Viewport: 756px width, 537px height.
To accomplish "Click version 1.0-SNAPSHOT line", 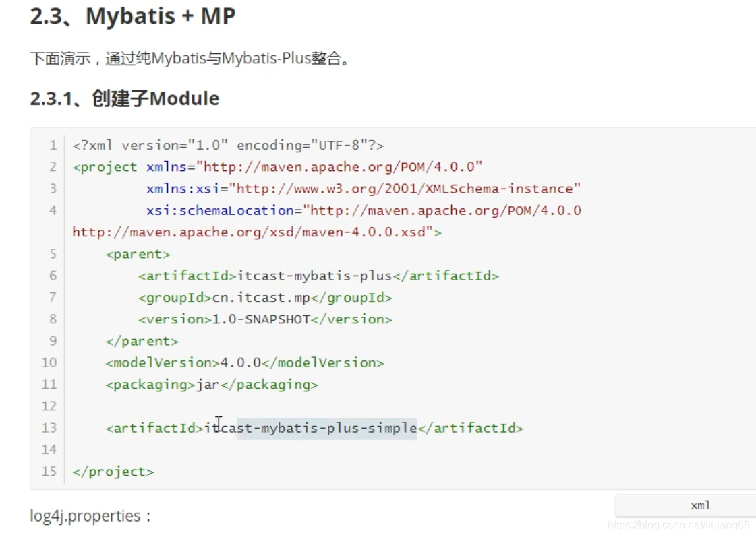I will 265,319.
